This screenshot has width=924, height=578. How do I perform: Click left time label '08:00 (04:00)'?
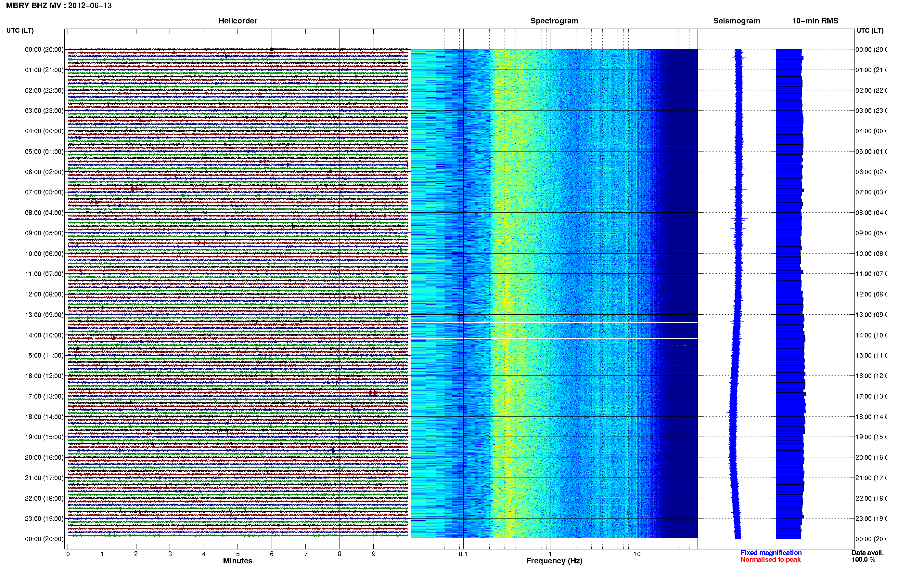click(x=44, y=213)
